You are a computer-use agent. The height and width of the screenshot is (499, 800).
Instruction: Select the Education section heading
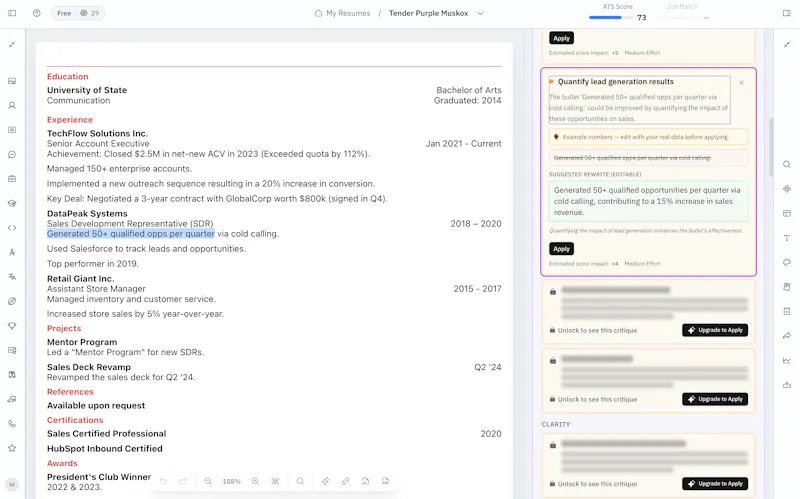(x=67, y=77)
